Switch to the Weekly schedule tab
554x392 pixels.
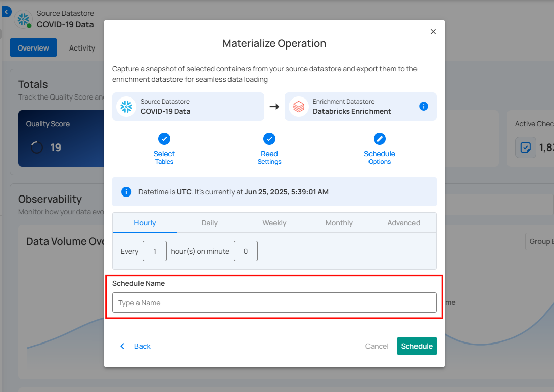274,223
